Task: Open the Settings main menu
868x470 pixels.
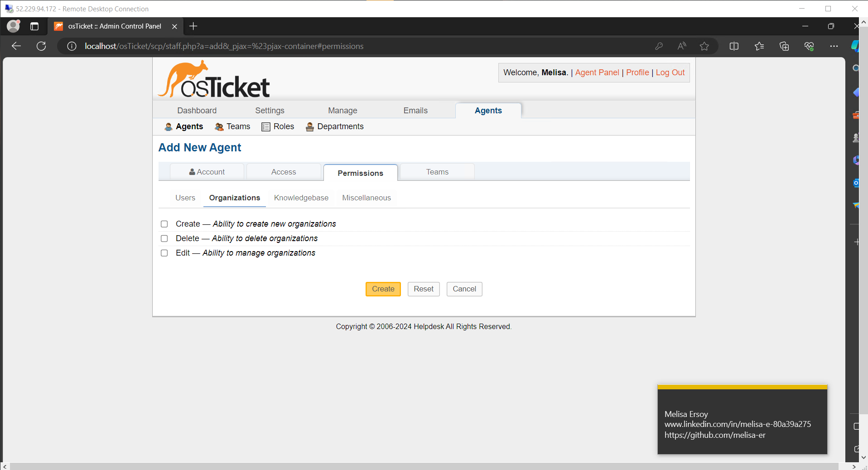Action: [x=270, y=111]
